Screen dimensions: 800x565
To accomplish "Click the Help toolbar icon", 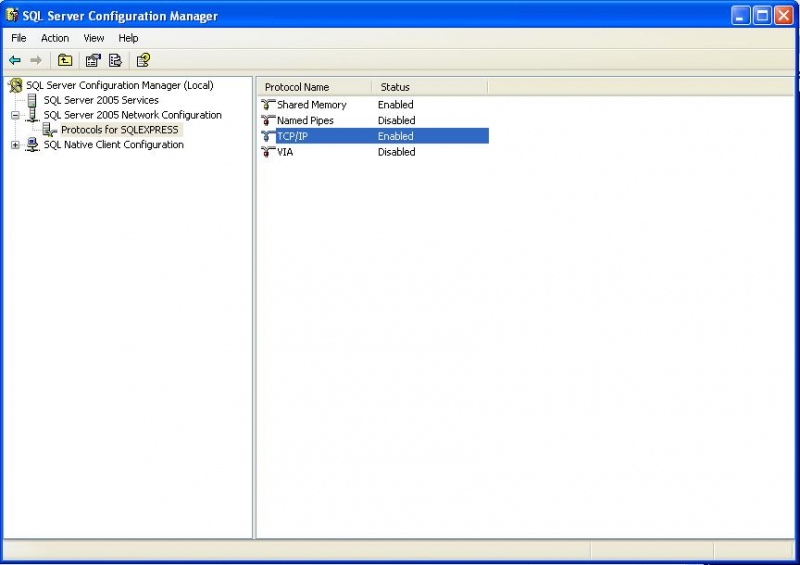I will click(x=144, y=60).
